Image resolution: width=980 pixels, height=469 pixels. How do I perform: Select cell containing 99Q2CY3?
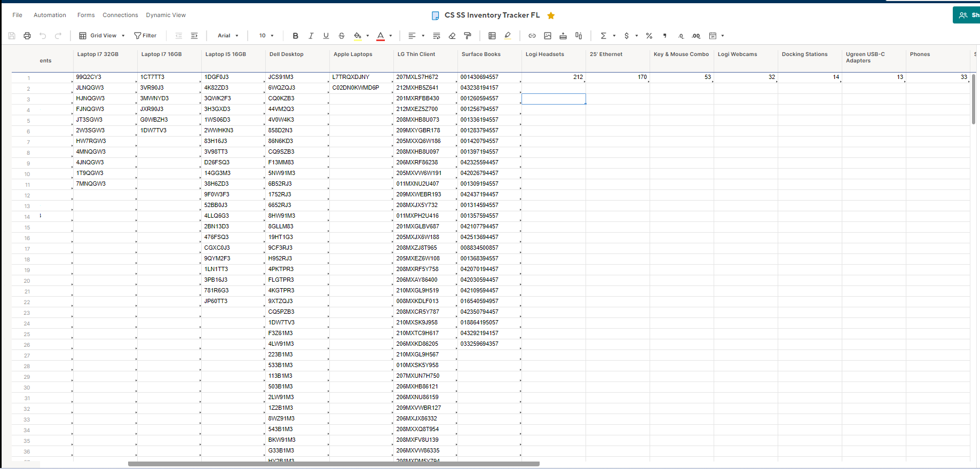click(x=105, y=77)
